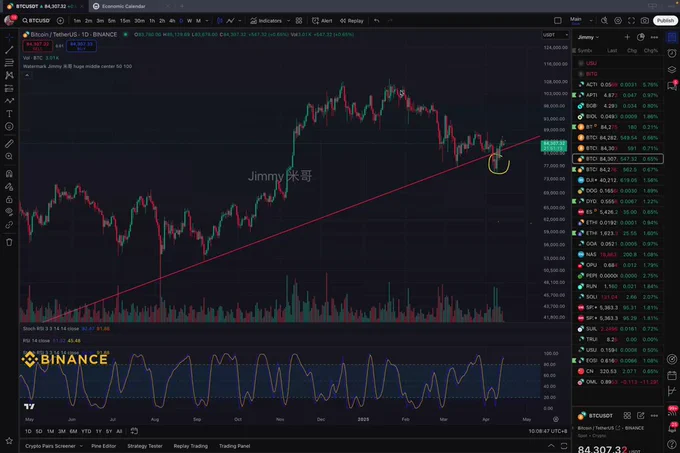
Task: Open the Trading Panel tab
Action: 235,446
